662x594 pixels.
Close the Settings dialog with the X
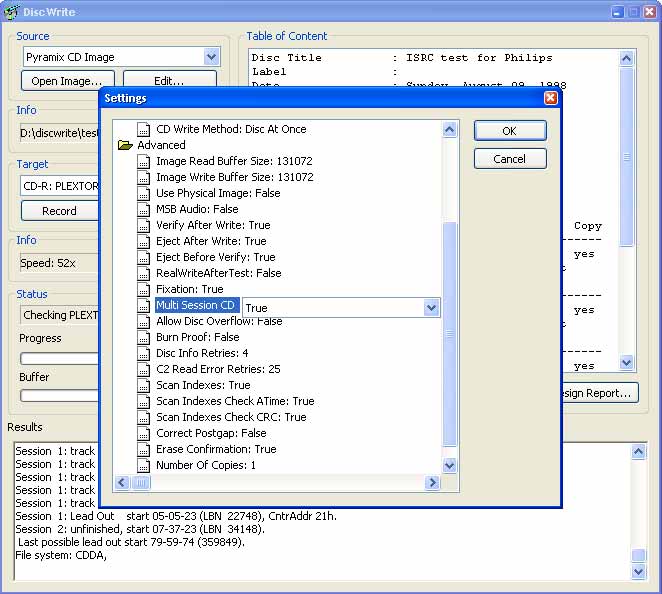(x=550, y=98)
